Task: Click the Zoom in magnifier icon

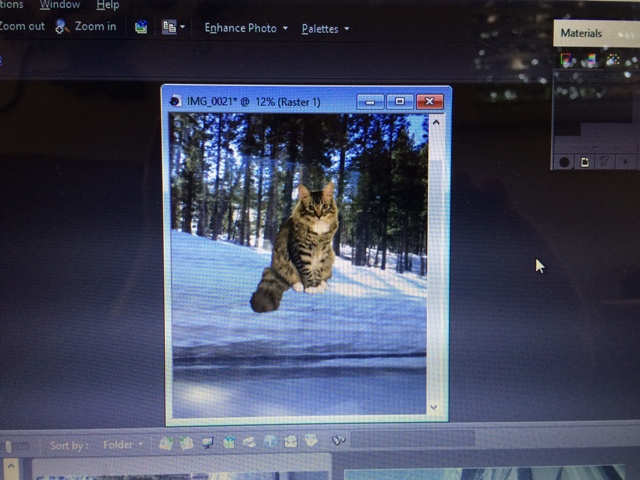Action: pos(62,27)
